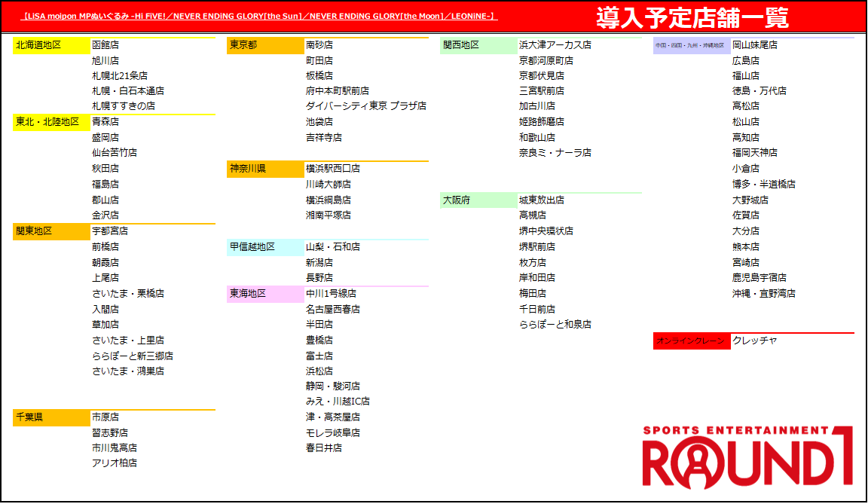Click 札幌すすきの店
This screenshot has width=868, height=504.
[124, 105]
